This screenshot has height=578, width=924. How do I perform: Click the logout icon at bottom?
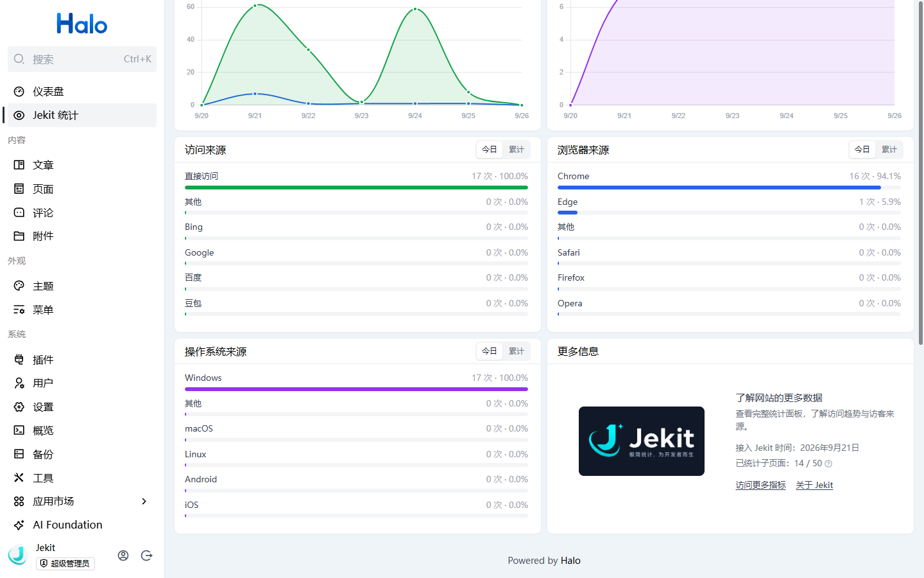[x=147, y=556]
